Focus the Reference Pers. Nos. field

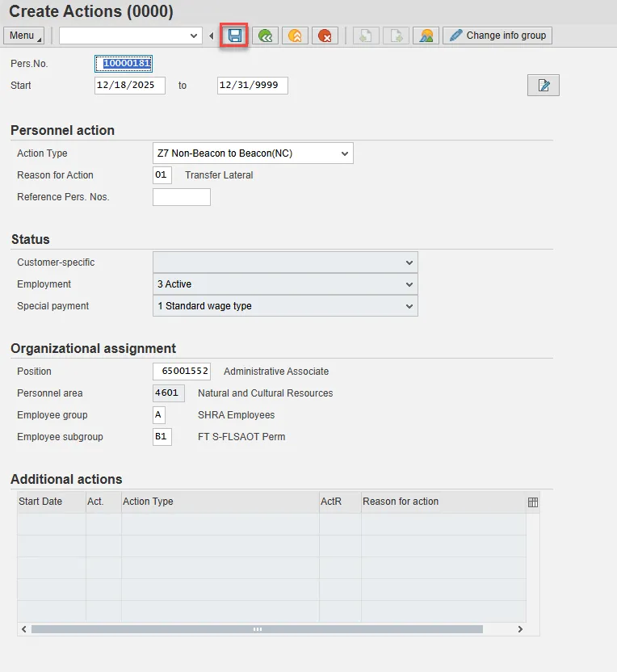[x=182, y=197]
